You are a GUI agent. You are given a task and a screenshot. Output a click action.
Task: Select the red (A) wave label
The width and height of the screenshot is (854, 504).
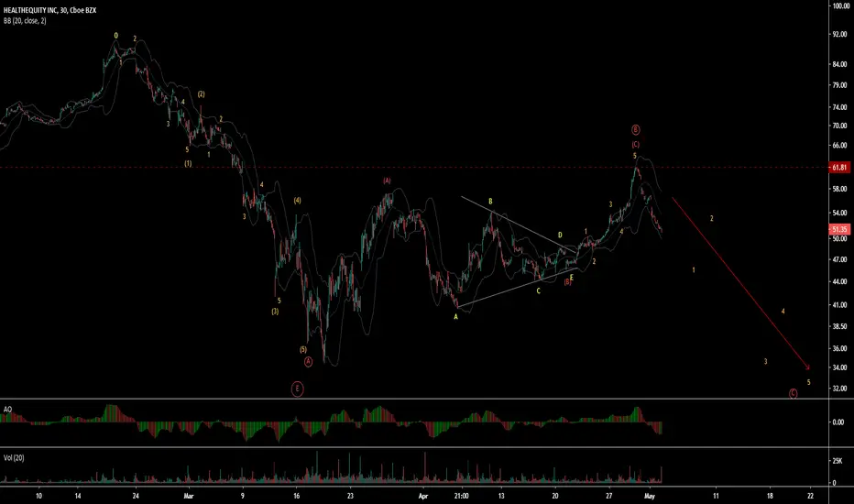tap(387, 181)
